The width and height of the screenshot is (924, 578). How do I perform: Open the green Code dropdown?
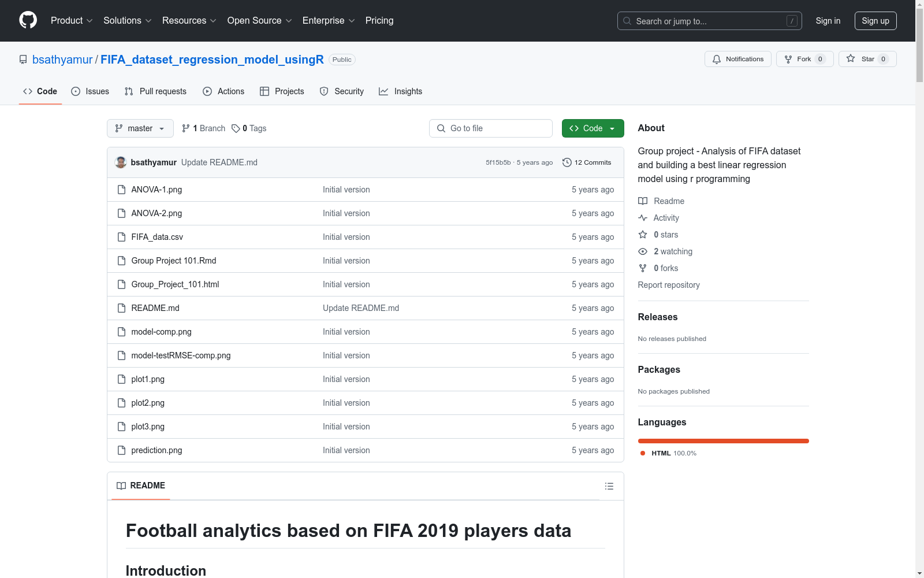click(593, 128)
